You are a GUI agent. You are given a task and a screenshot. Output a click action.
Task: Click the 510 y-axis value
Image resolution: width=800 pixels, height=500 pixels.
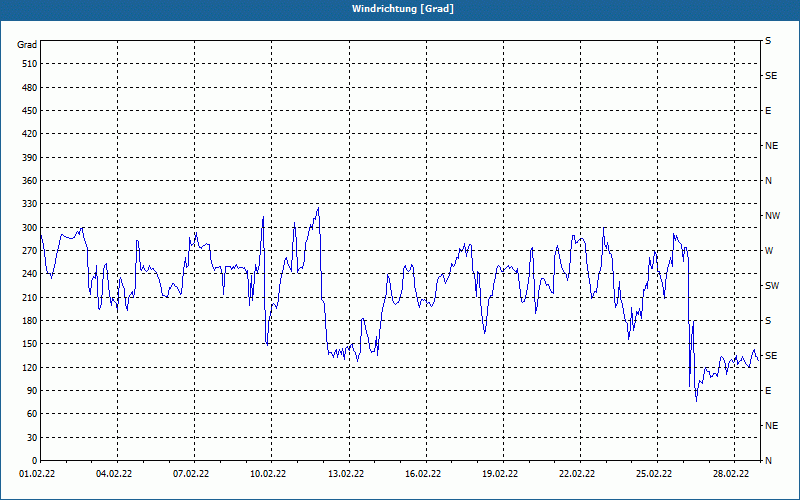click(29, 64)
